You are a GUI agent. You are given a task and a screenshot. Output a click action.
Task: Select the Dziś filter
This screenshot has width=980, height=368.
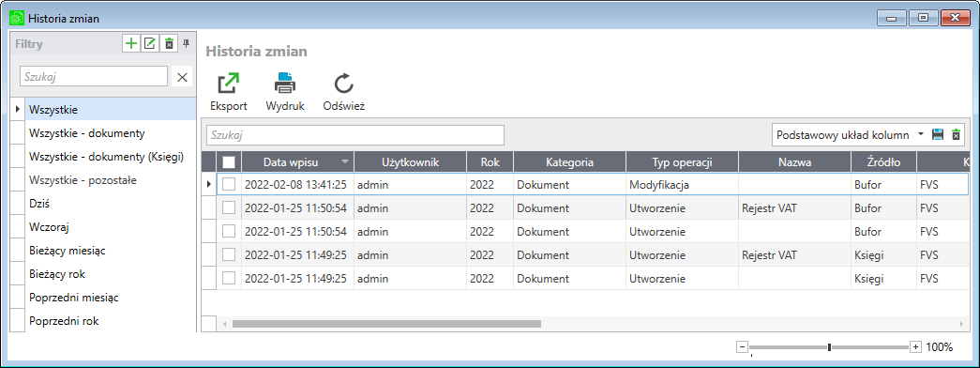[x=112, y=204]
